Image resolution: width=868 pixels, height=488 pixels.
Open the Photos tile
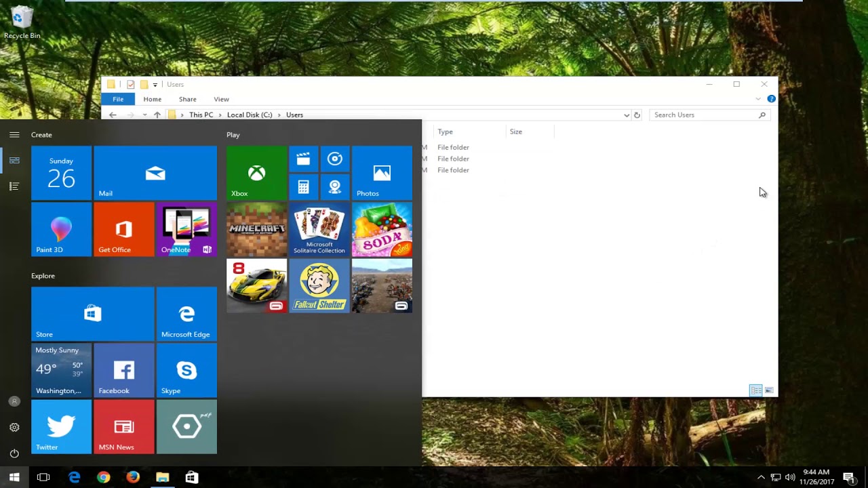pyautogui.click(x=382, y=173)
